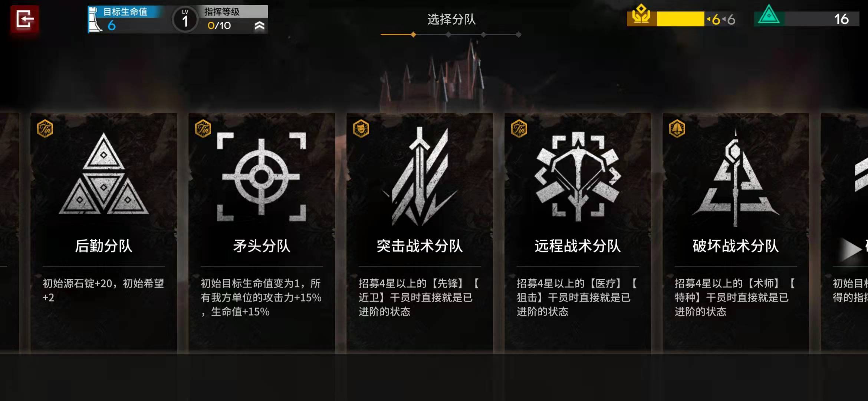Click the second step progress marker
This screenshot has width=868, height=401.
point(448,35)
